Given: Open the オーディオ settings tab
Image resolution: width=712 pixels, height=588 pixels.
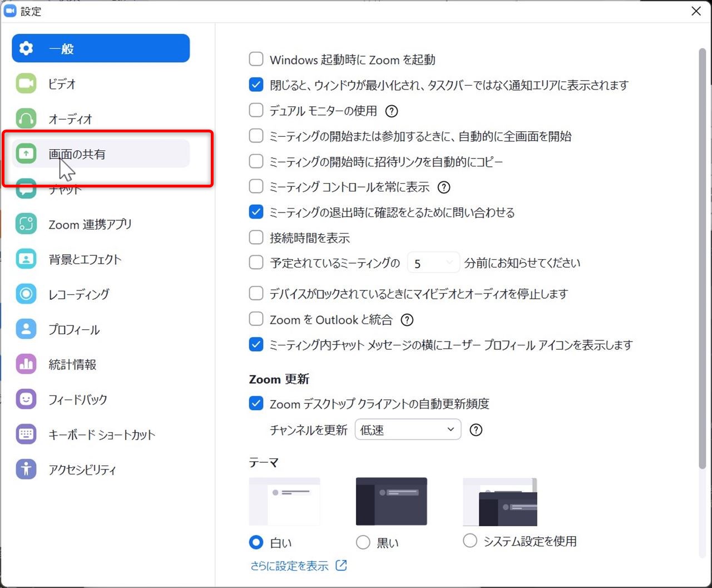Looking at the screenshot, I should click(101, 118).
